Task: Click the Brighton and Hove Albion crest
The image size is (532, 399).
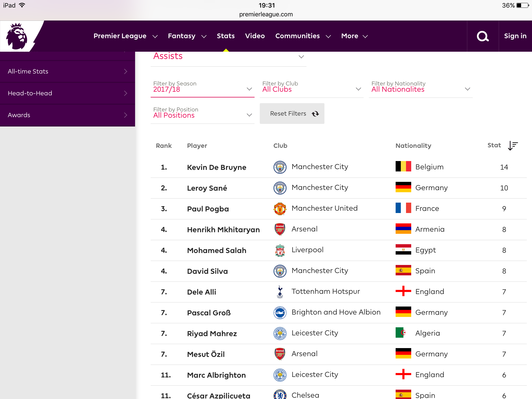Action: (x=280, y=312)
